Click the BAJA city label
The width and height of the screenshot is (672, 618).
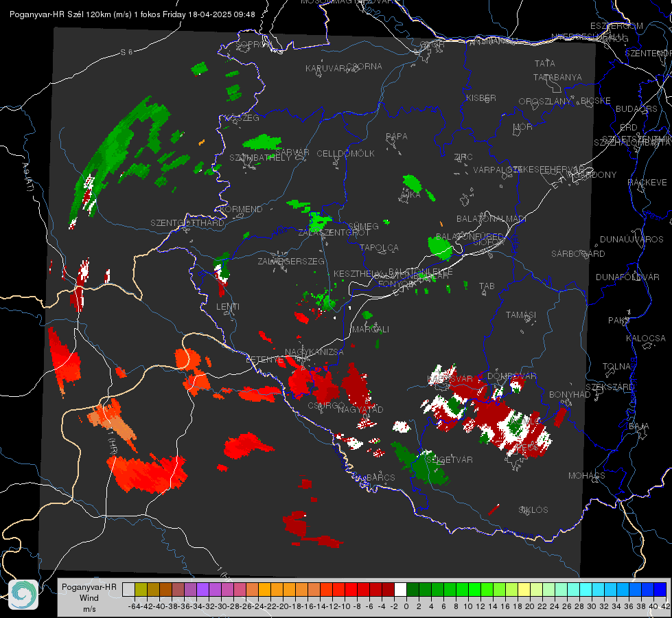(x=639, y=426)
